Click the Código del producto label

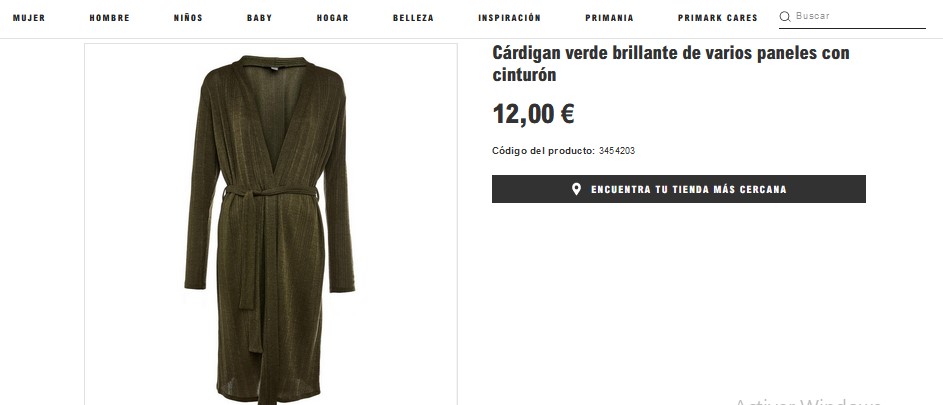pyautogui.click(x=544, y=151)
